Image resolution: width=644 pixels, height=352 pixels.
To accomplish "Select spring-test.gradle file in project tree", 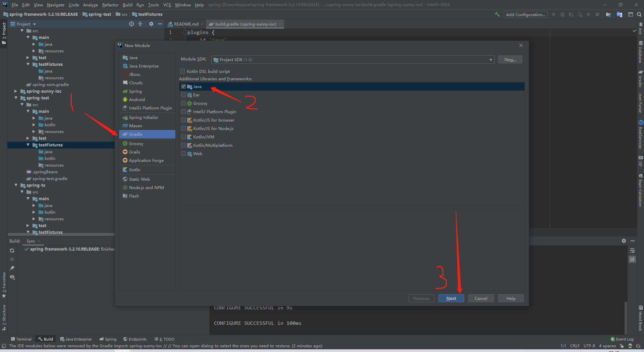I will [50, 178].
